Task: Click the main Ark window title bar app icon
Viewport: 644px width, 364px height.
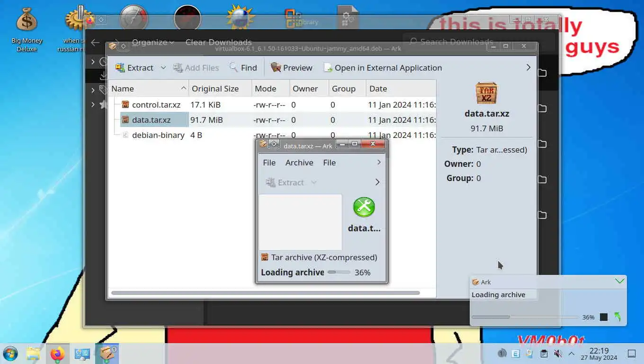Action: (112, 46)
